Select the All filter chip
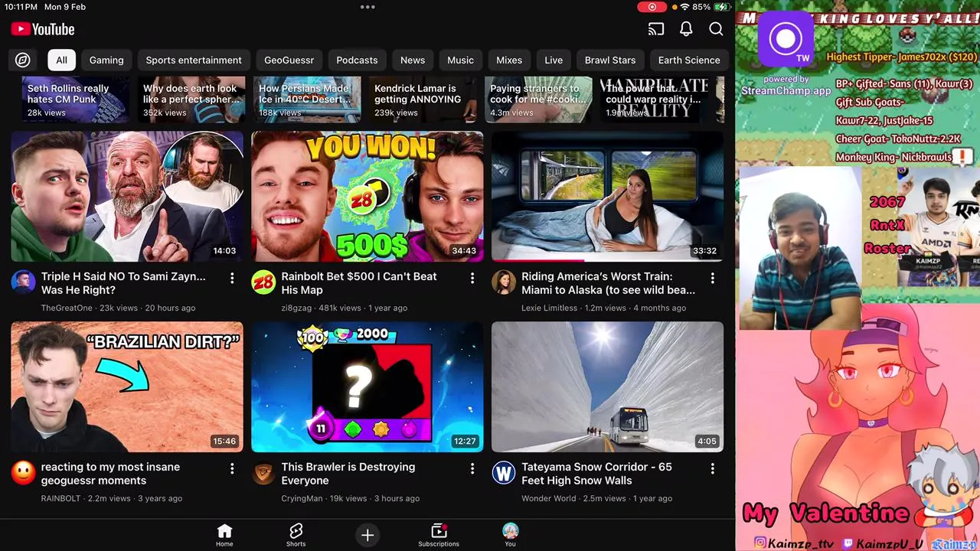 click(61, 60)
